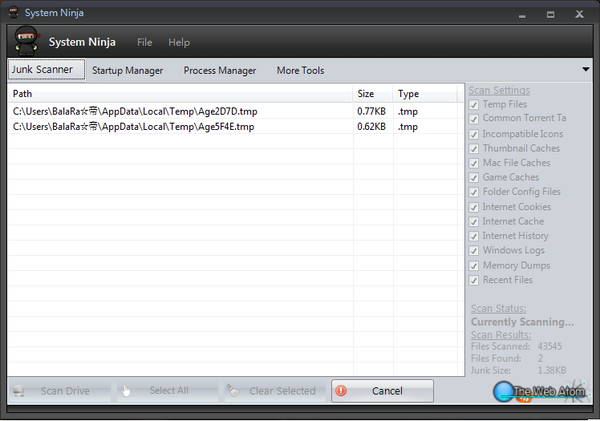The width and height of the screenshot is (600, 421).
Task: Click the Scan Settings heading
Action: (499, 90)
